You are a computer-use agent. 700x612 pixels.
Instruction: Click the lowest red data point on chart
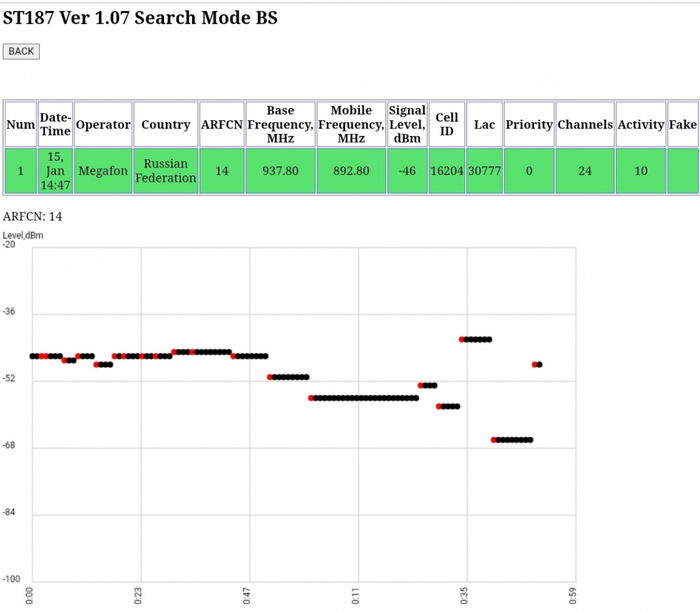pyautogui.click(x=494, y=440)
